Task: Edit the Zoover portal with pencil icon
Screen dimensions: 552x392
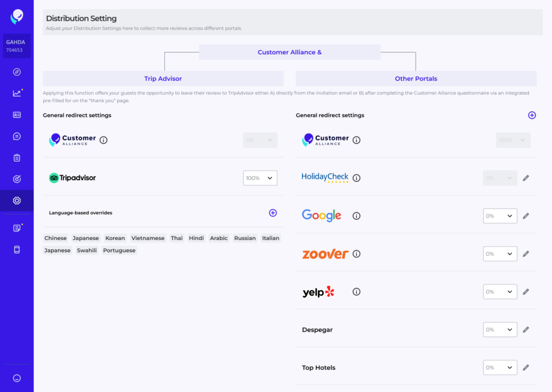Action: (x=526, y=254)
